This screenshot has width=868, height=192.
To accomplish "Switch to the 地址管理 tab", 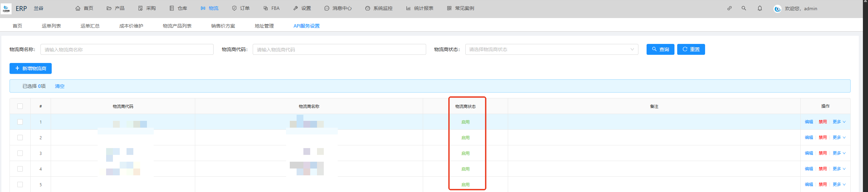I will coord(264,26).
